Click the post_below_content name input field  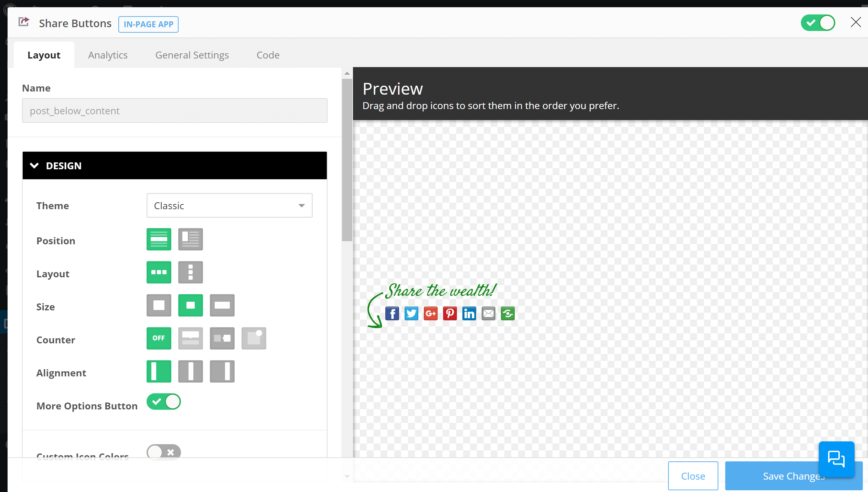coord(175,110)
